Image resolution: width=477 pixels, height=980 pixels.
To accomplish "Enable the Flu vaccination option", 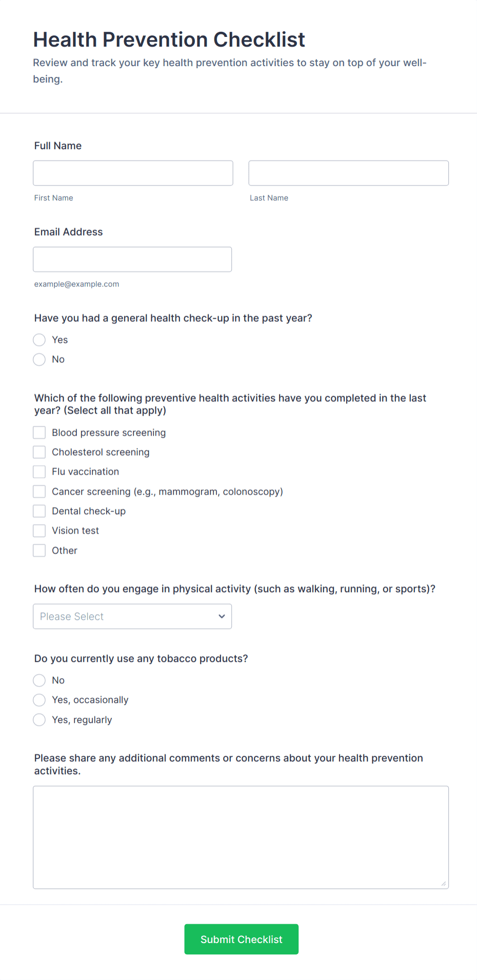I will pyautogui.click(x=39, y=471).
